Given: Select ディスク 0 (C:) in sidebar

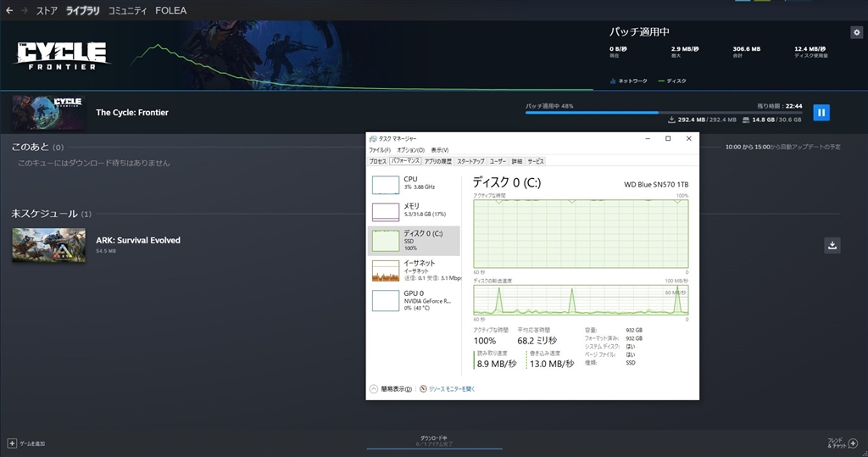Looking at the screenshot, I should (x=414, y=241).
